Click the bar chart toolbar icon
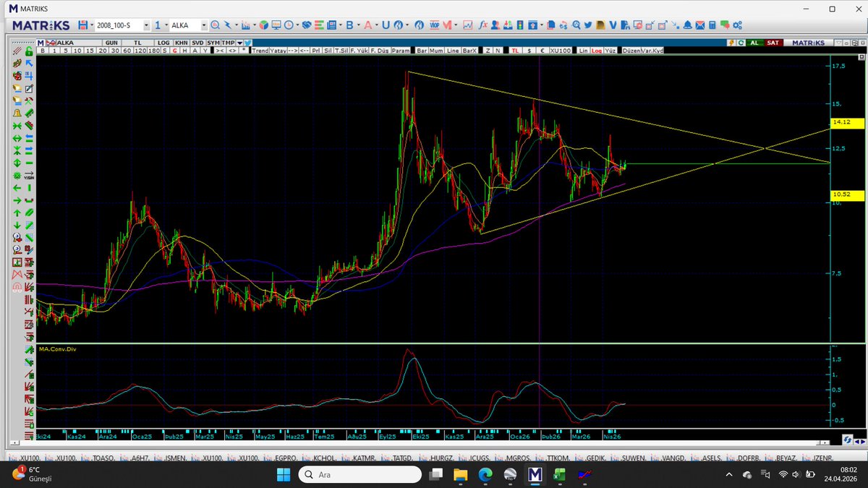Image resolution: width=868 pixels, height=488 pixels. (246, 25)
